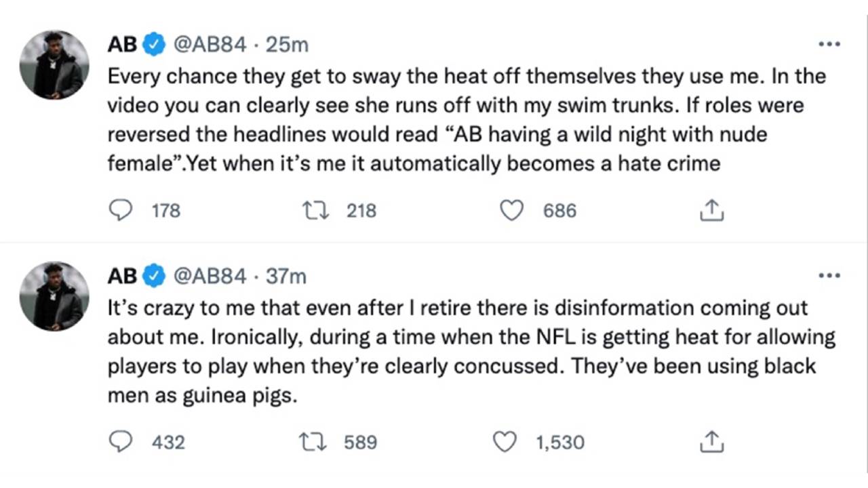Open more options on the 25m tweet
The height and width of the screenshot is (488, 868).
829,44
